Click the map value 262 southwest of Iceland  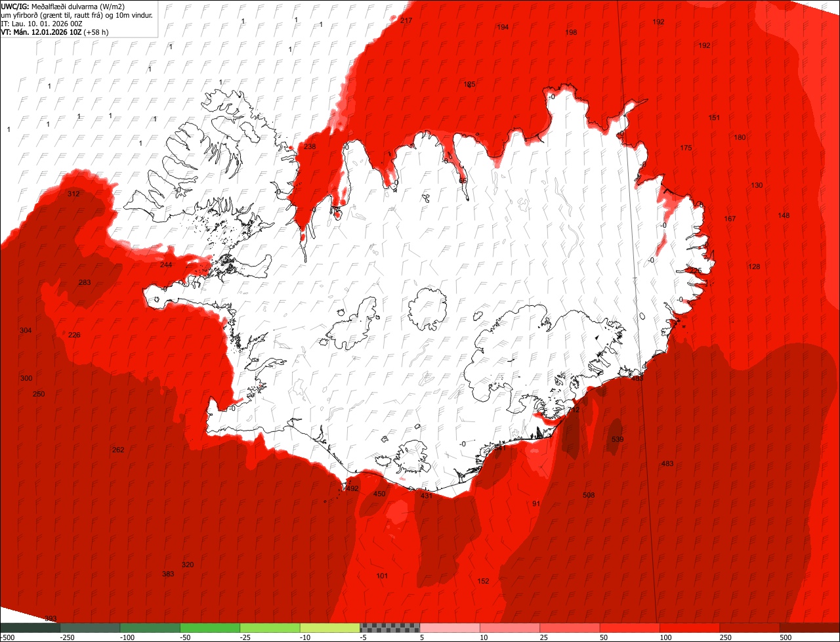pos(118,450)
